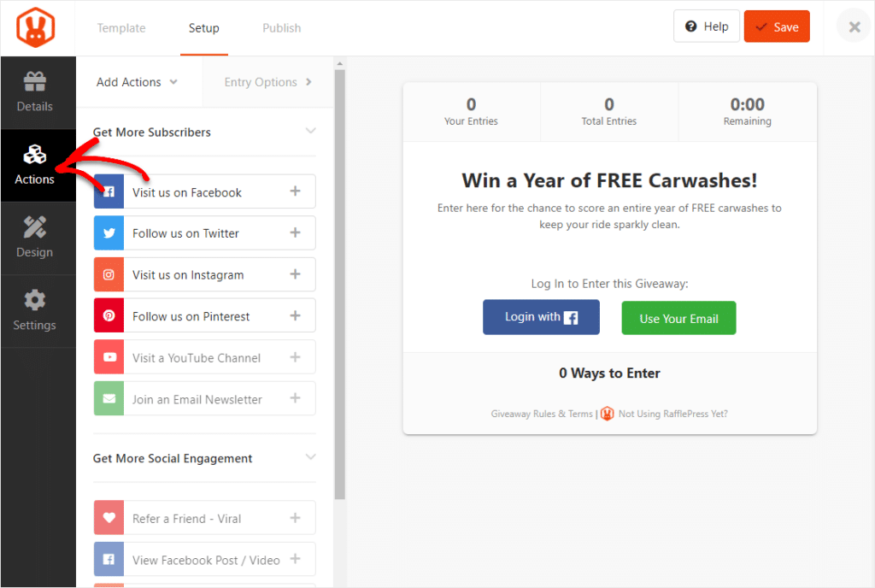The image size is (875, 588).
Task: Select the Facebook icon on Visit us action
Action: [109, 191]
